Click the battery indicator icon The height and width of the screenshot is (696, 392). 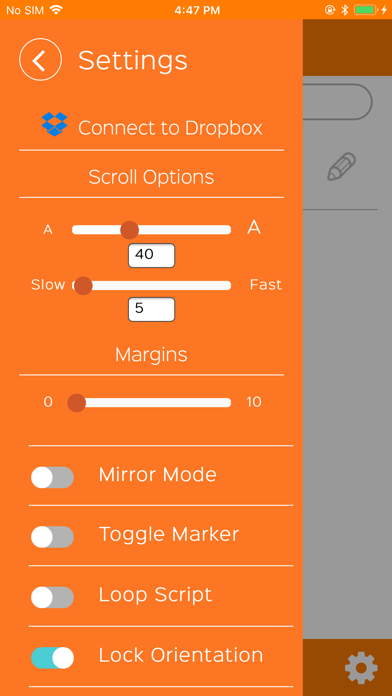[x=365, y=10]
